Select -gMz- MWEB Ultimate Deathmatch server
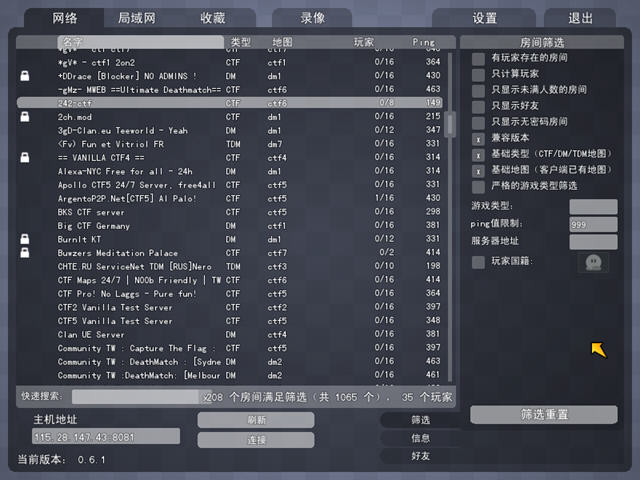The image size is (640, 480). tap(229, 89)
